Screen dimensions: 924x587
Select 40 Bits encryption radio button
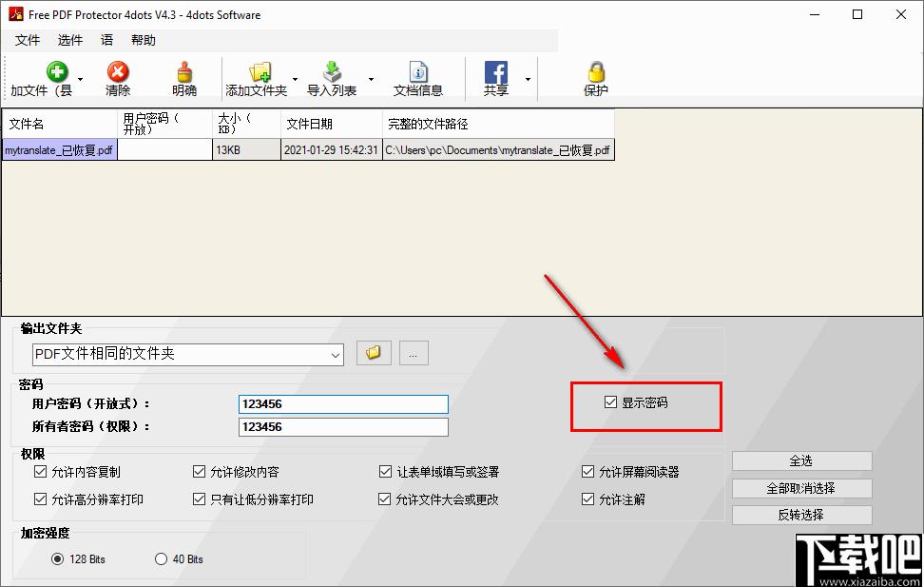point(161,558)
